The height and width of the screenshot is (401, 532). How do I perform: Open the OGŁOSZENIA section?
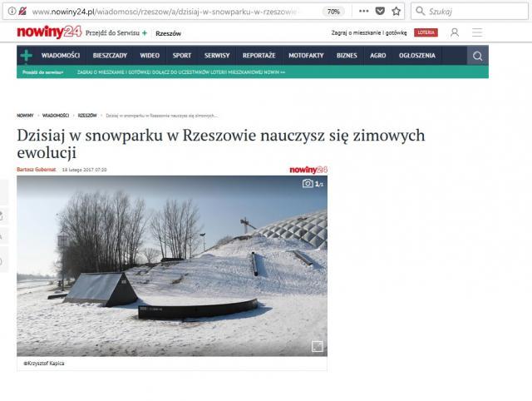coord(416,56)
